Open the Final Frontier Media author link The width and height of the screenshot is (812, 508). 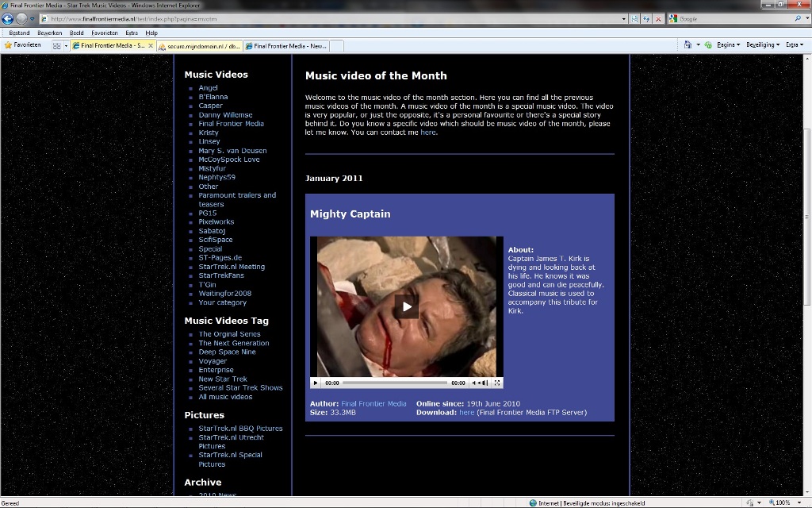tap(373, 404)
